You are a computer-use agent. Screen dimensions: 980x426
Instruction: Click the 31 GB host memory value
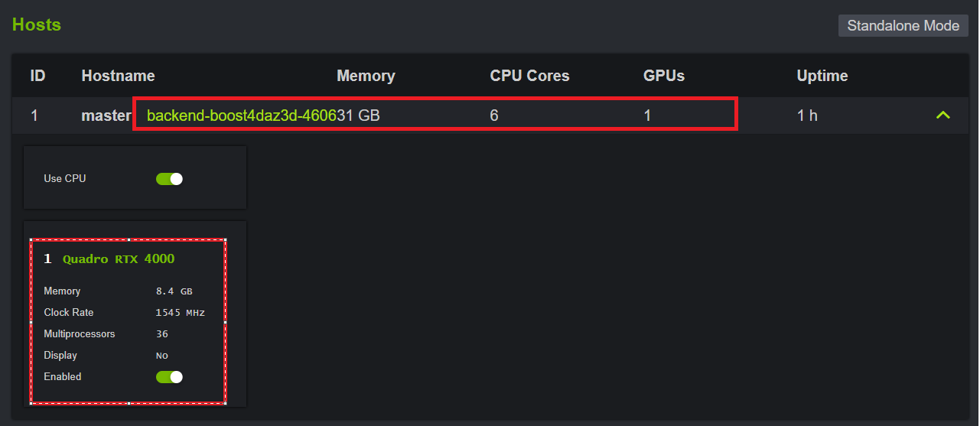(x=360, y=115)
